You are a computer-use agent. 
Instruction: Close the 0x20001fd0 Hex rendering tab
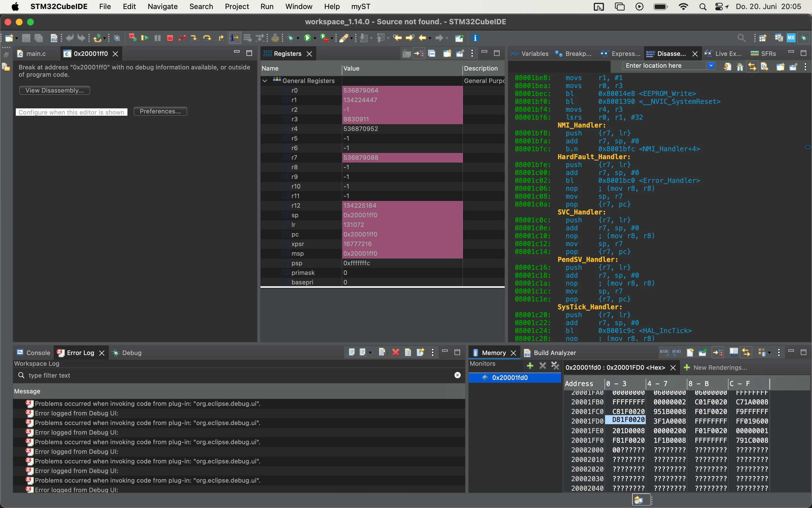tap(673, 368)
